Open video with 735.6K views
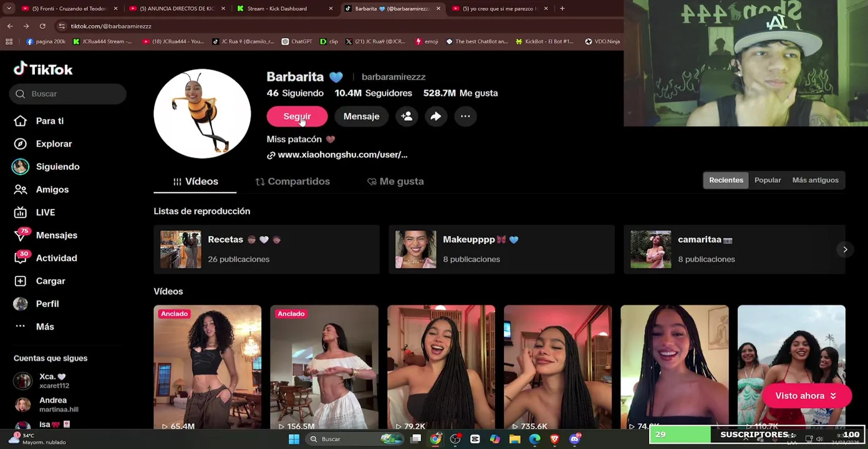The width and height of the screenshot is (868, 449). 557,368
